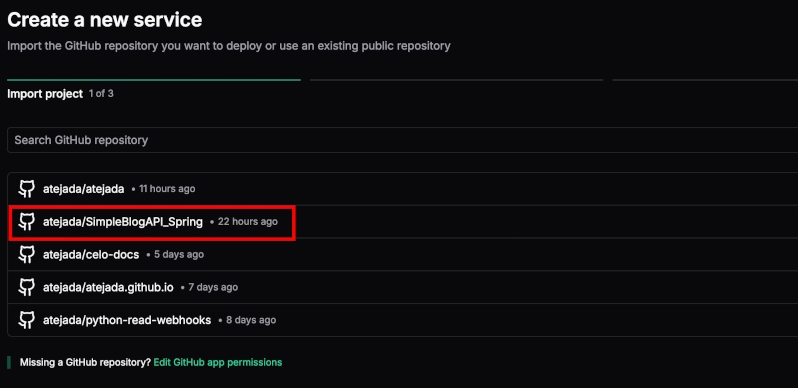This screenshot has width=798, height=388.
Task: Click the GitHub icon next to SimpleBlogAPI_Spring
Action: tap(26, 221)
